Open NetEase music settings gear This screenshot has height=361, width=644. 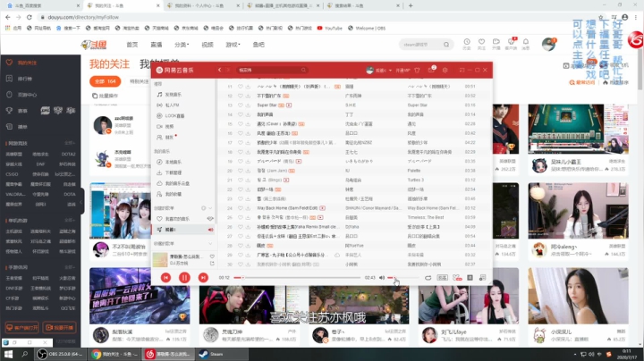(x=445, y=71)
